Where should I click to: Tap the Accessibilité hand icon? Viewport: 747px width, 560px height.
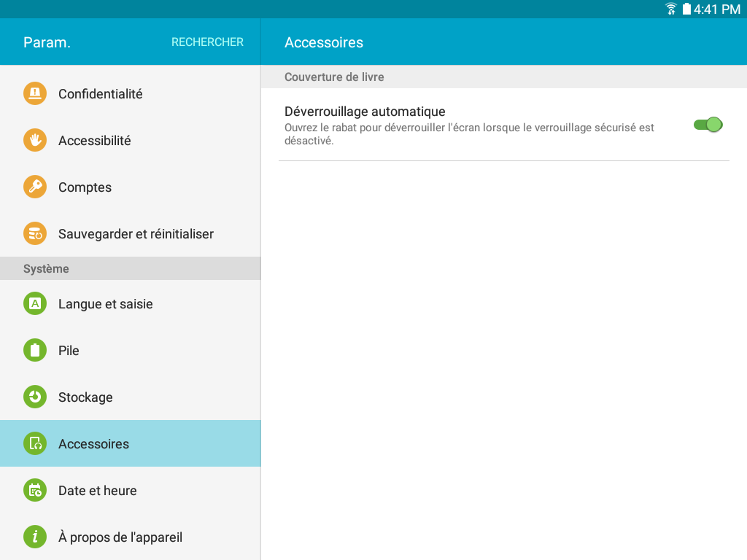coord(35,140)
